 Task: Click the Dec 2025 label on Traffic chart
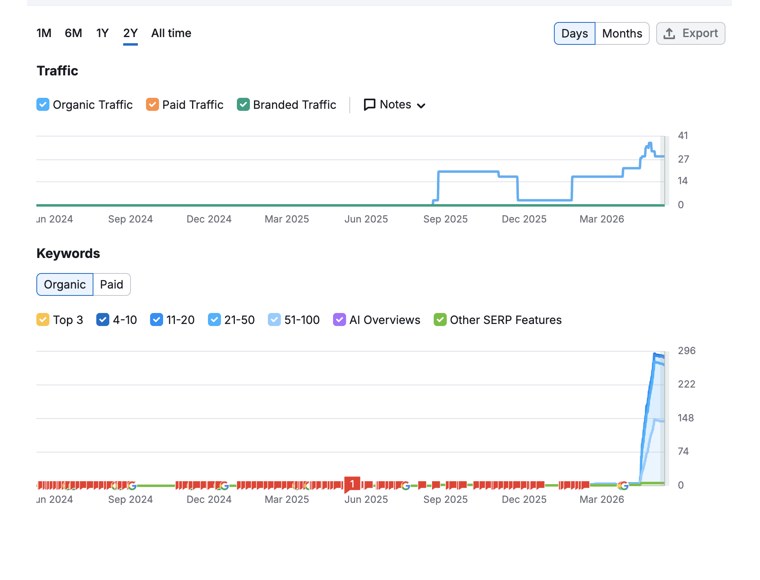point(524,219)
